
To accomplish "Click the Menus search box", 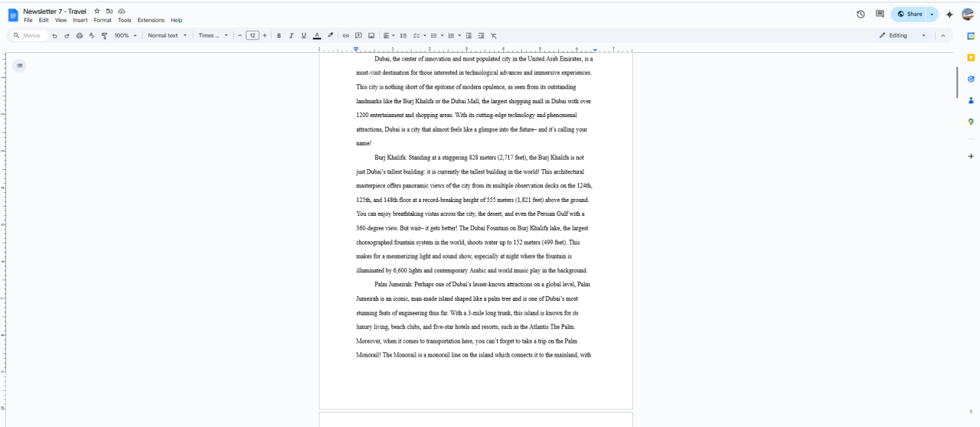I will tap(28, 36).
